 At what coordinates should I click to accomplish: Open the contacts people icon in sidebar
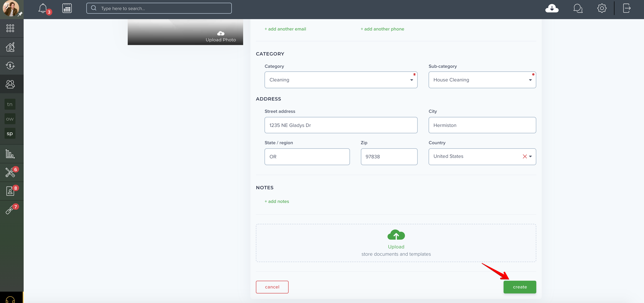(10, 84)
